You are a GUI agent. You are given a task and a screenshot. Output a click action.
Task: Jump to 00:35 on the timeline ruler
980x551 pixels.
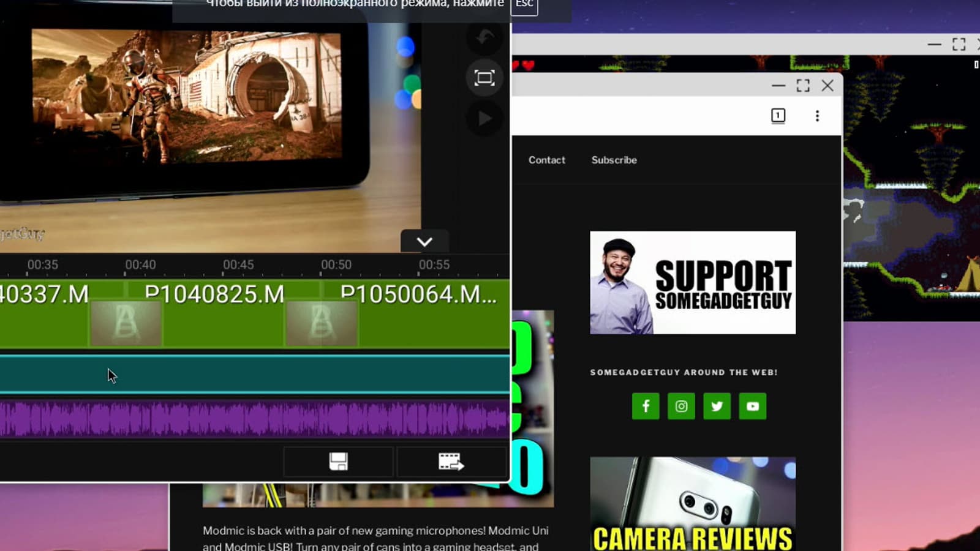click(x=42, y=264)
